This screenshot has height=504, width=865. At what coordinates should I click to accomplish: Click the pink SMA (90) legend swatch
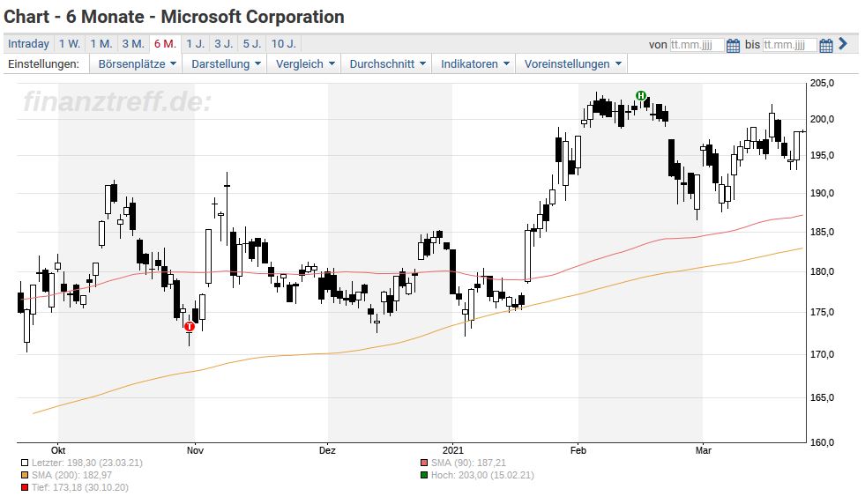[x=423, y=463]
